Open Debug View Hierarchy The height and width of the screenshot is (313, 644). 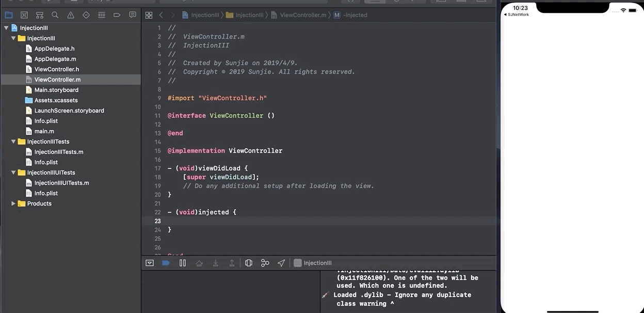pyautogui.click(x=249, y=263)
